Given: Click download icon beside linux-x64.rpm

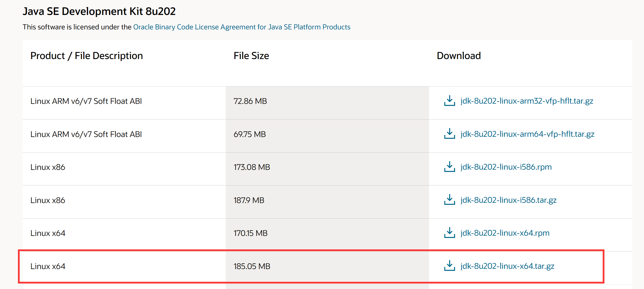Looking at the screenshot, I should pos(449,233).
